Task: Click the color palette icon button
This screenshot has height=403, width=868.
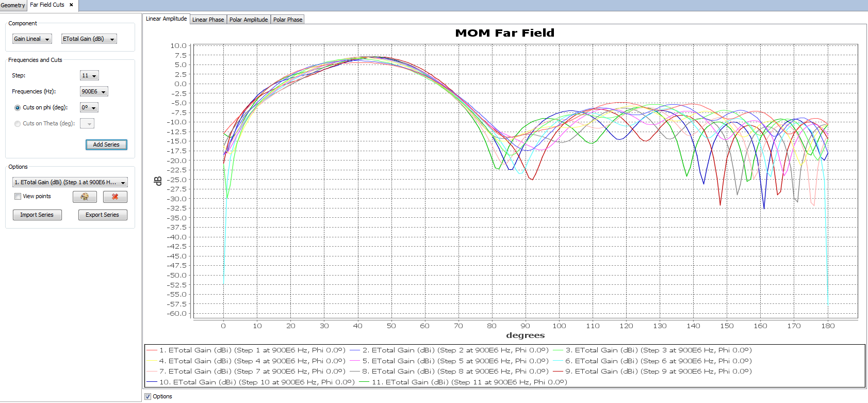Action: (85, 197)
